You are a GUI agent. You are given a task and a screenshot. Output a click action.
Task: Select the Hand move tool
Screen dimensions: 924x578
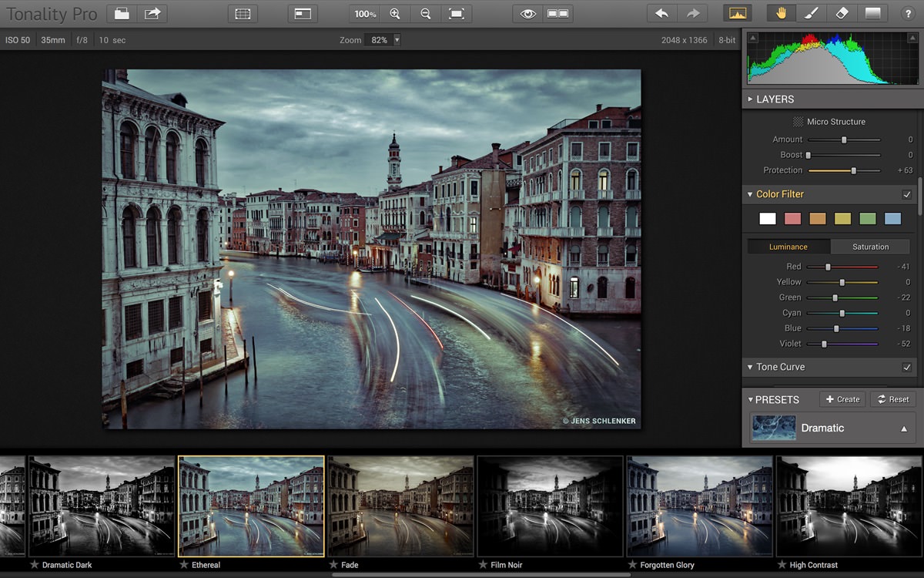782,13
